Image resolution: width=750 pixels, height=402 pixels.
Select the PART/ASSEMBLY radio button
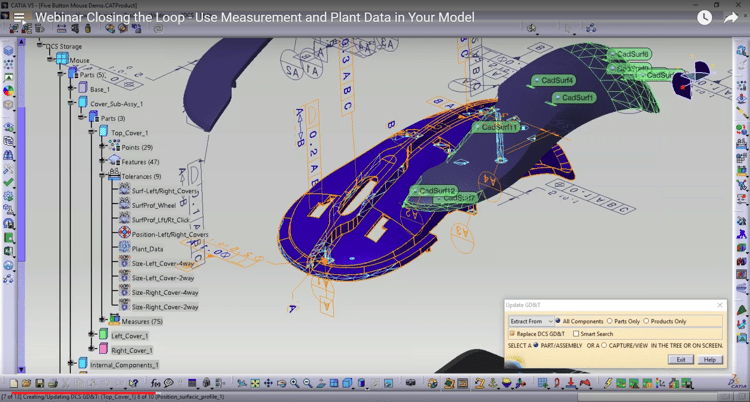(x=536, y=345)
